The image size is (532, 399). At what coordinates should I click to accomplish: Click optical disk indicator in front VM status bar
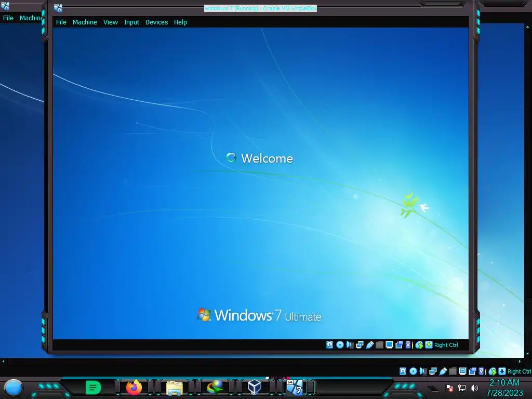coord(340,345)
